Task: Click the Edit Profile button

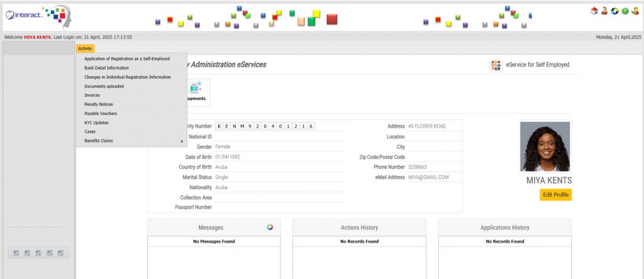Action: [x=555, y=195]
